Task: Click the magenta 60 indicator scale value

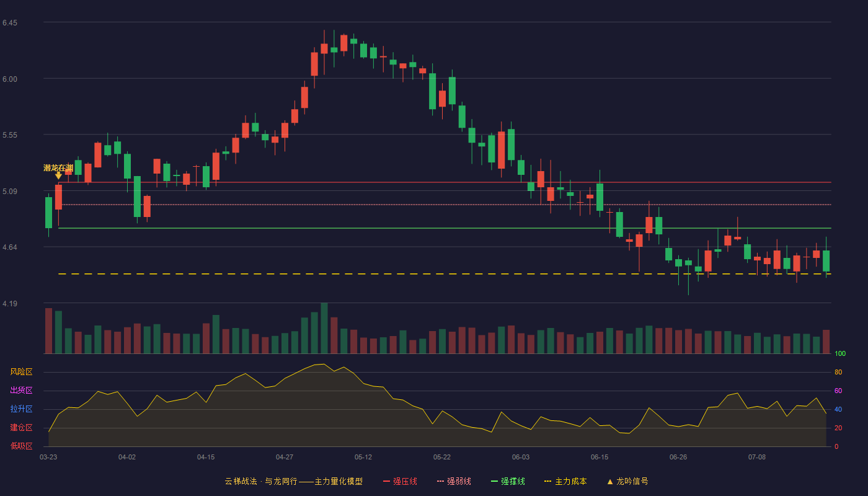Action: (x=838, y=391)
